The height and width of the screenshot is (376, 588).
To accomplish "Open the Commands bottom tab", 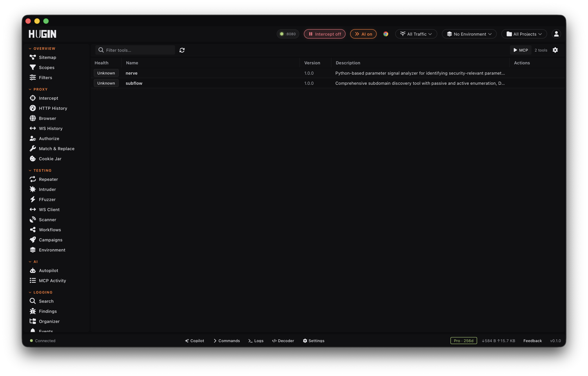I will (x=227, y=341).
